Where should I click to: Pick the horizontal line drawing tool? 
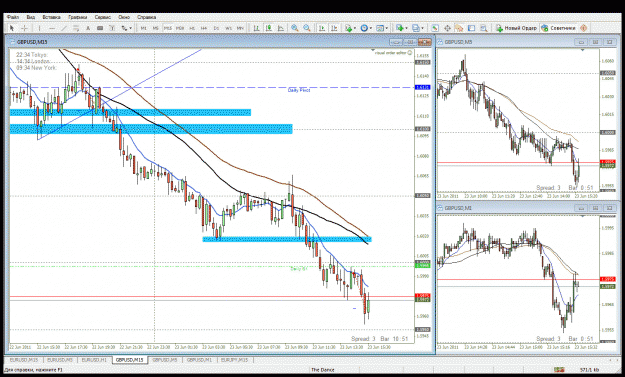click(x=52, y=28)
